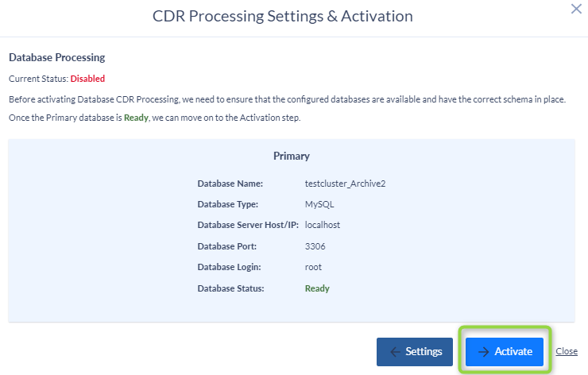Click the MySQL database type value
The height and width of the screenshot is (375, 588).
(319, 205)
